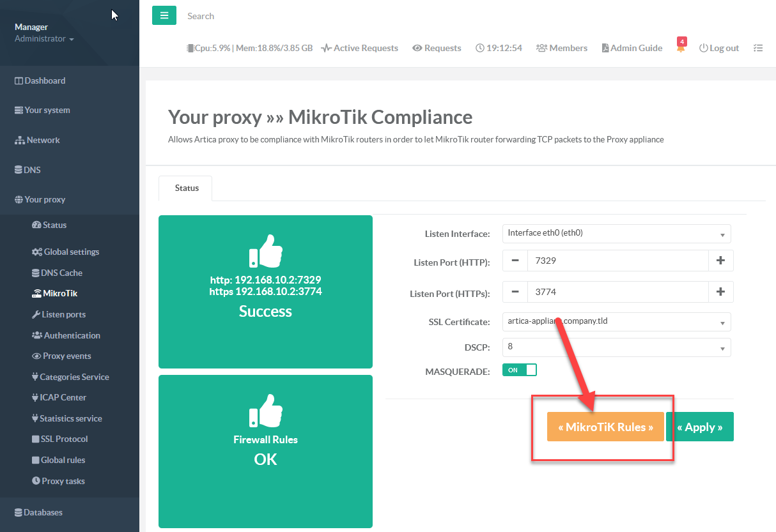Open MikroTik in the proxy sidebar

(59, 294)
